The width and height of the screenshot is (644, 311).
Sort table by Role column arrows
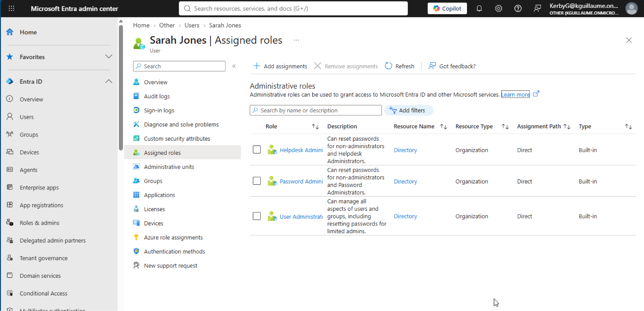click(315, 127)
